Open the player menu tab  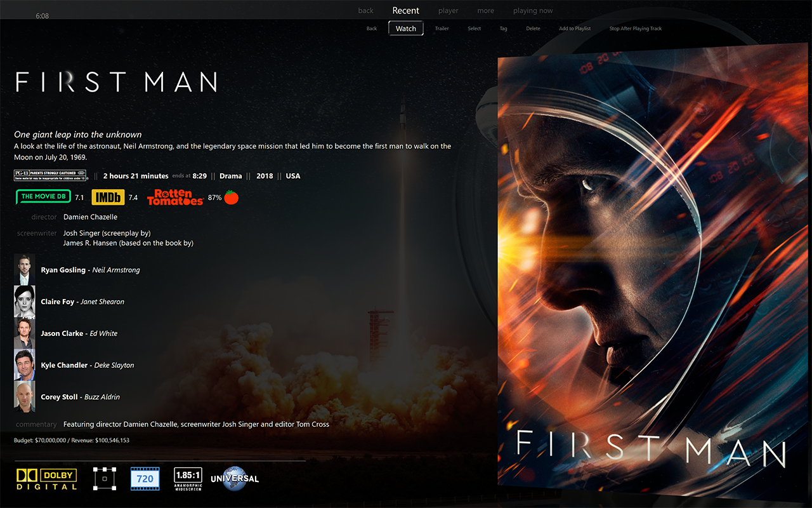[449, 11]
